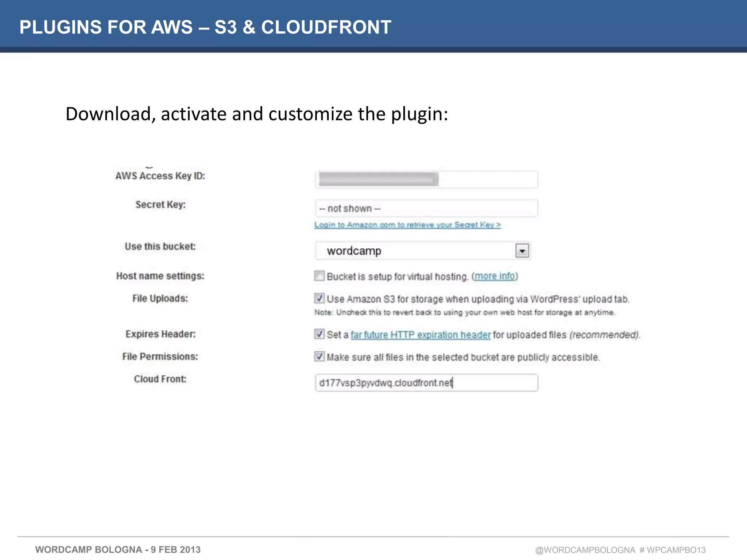Click the AWS Access Key ID input field
The width and height of the screenshot is (747, 560).
tap(426, 179)
